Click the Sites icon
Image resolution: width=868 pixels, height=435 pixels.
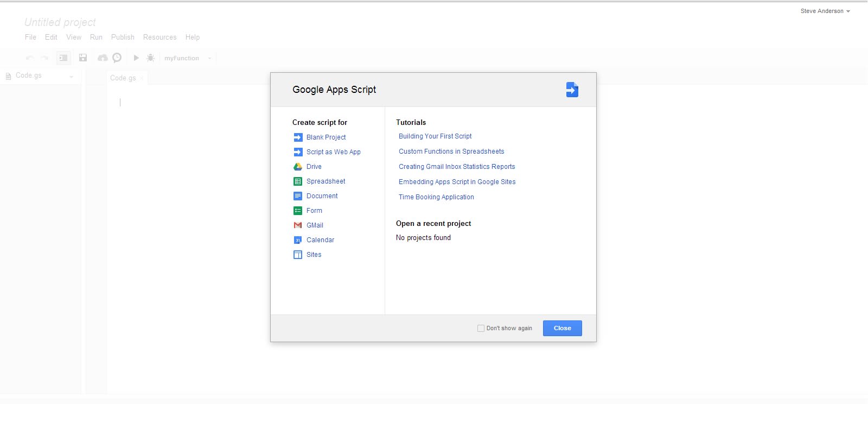tap(298, 255)
